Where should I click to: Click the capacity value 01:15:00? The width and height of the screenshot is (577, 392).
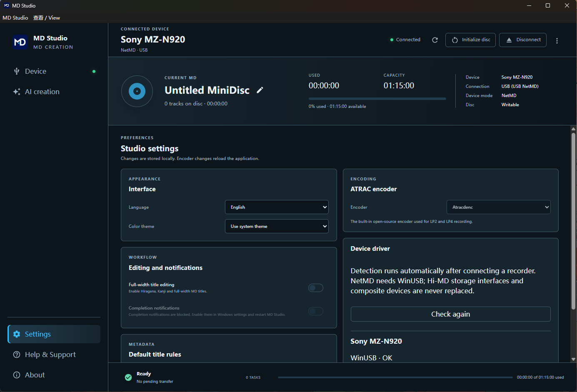coord(399,85)
